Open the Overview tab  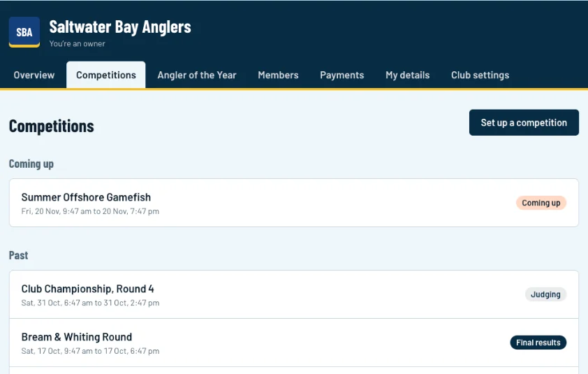34,75
